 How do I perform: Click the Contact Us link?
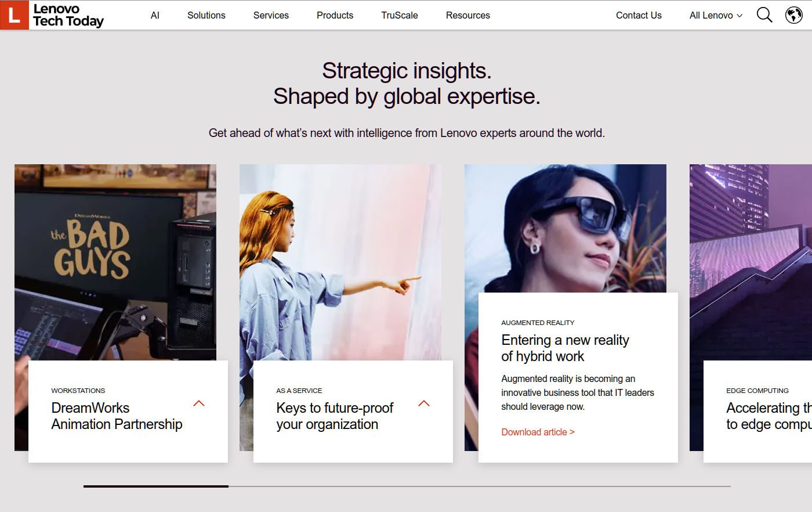638,16
